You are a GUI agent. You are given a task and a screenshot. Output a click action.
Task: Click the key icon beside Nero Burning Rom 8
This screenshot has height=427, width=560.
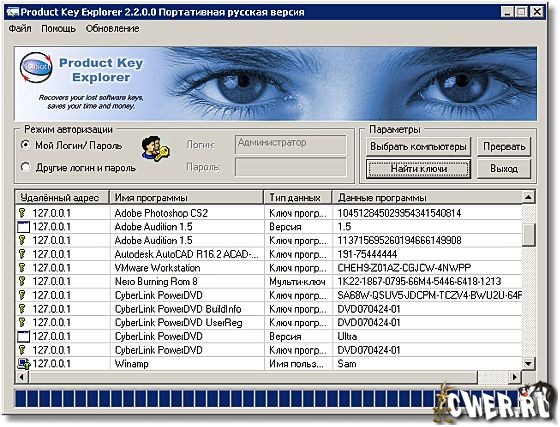point(22,281)
